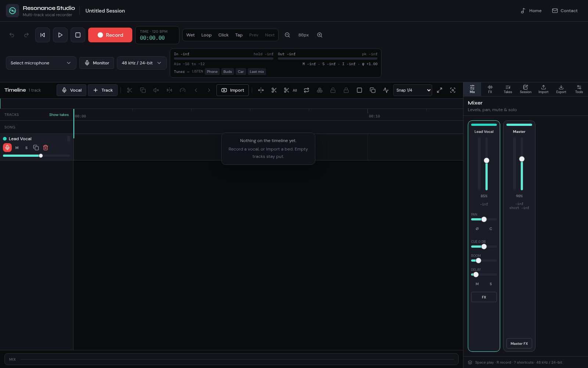Start recording with the red Record button
The height and width of the screenshot is (368, 588).
[110, 35]
